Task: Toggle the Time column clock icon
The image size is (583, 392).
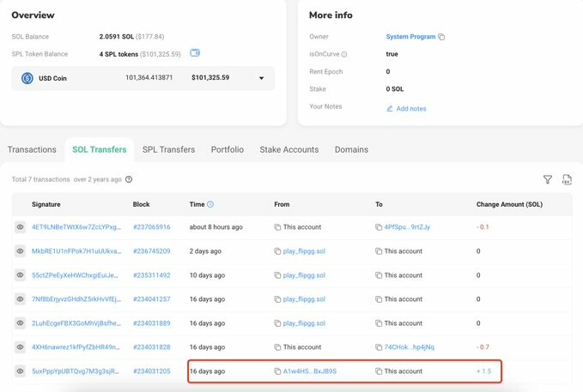Action: point(210,204)
